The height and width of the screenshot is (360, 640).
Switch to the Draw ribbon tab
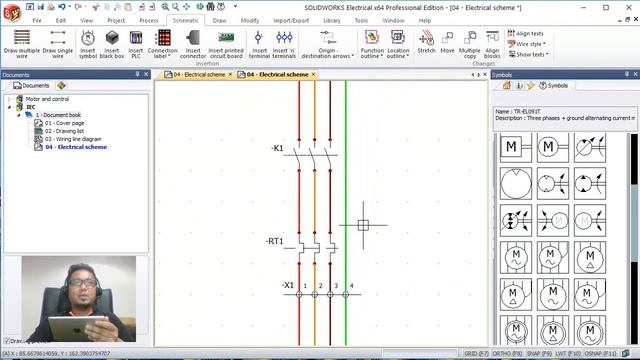pos(220,20)
